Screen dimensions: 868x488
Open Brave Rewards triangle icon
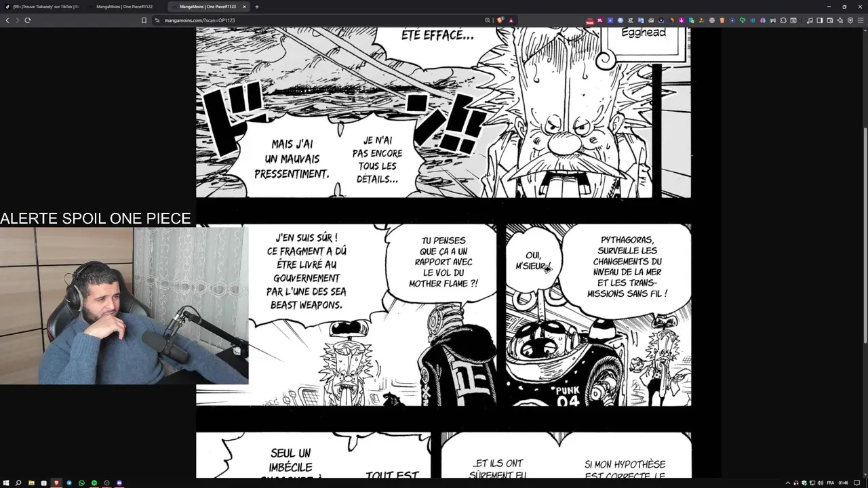[511, 20]
